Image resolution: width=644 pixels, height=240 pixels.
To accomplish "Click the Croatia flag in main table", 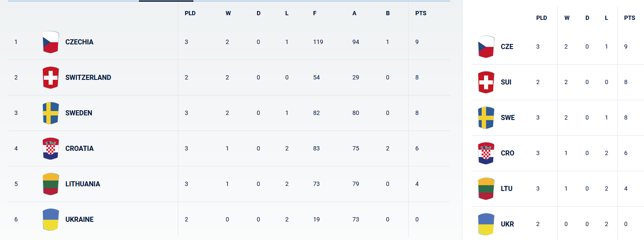I will (51, 149).
